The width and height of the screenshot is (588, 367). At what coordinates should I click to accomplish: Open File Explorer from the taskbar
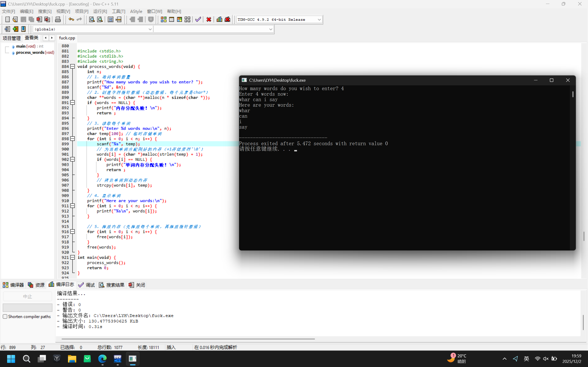[72, 359]
